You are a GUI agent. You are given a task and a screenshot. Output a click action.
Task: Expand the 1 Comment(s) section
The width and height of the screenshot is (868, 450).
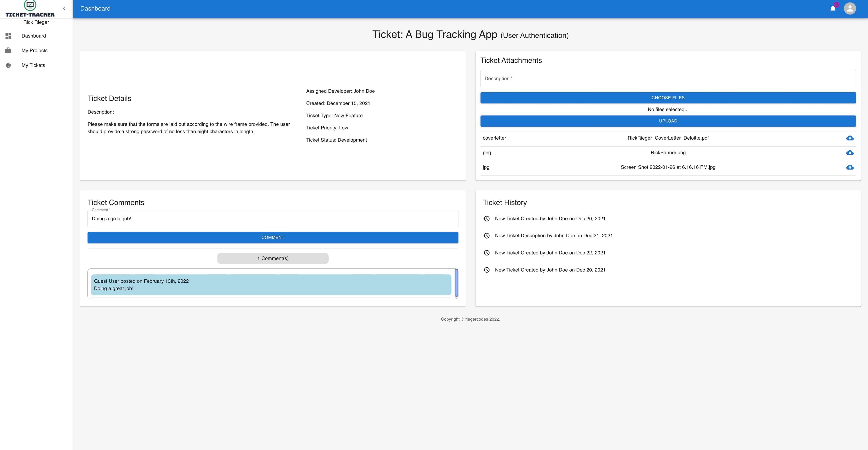tap(273, 258)
